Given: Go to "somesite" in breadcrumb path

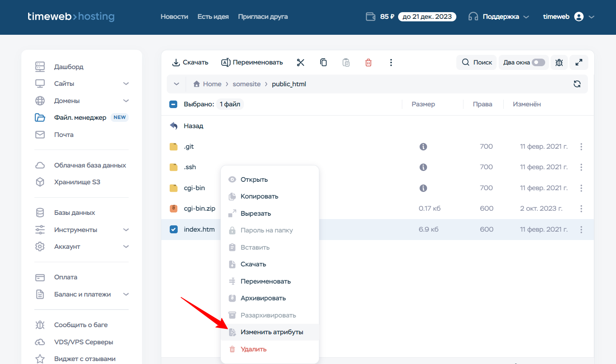Looking at the screenshot, I should click(x=246, y=84).
